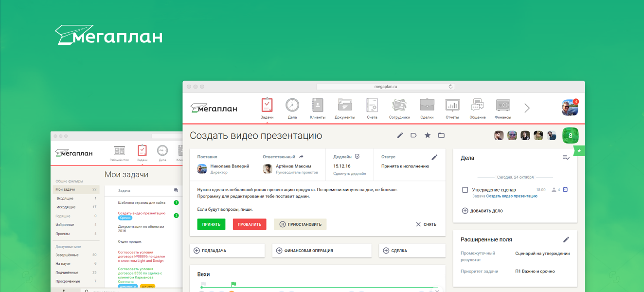Open the Счета invoices icon

click(372, 109)
